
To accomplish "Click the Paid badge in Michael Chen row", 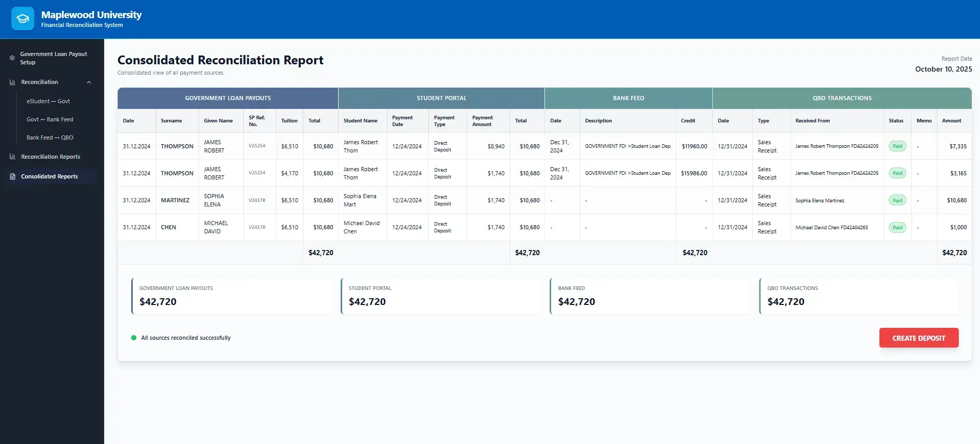I will tap(897, 227).
